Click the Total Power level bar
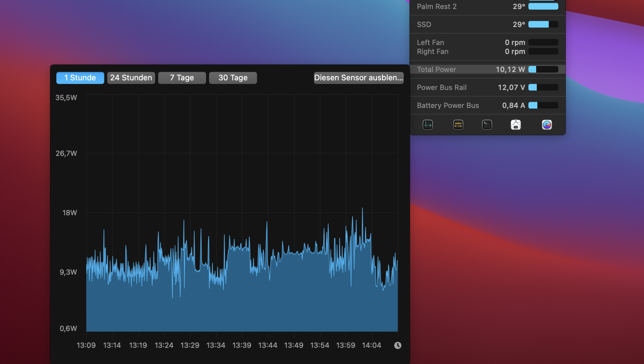 click(x=543, y=69)
